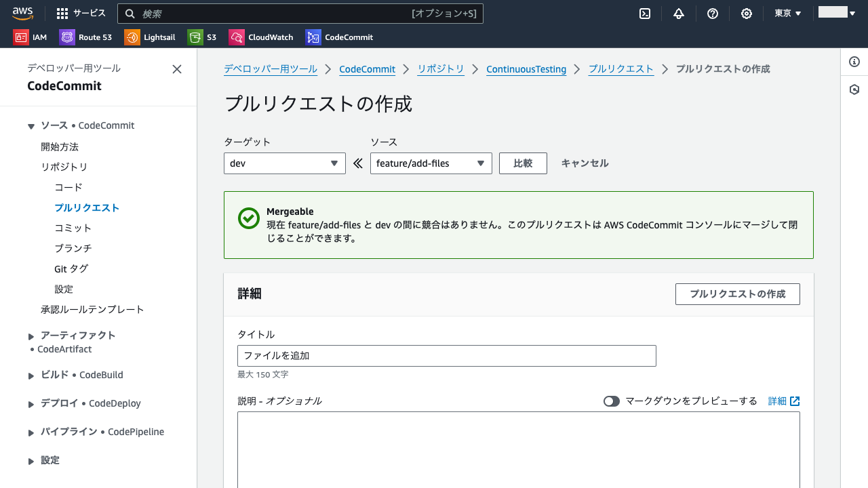
Task: Open the services grid menu
Action: click(x=62, y=14)
